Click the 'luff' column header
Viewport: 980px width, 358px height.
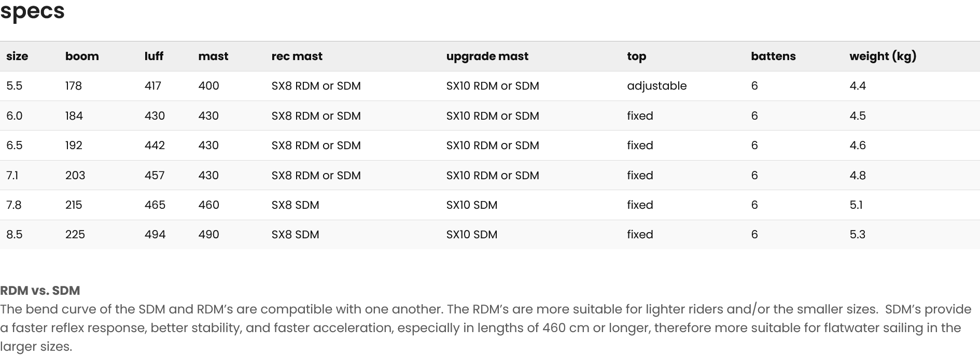pos(153,56)
